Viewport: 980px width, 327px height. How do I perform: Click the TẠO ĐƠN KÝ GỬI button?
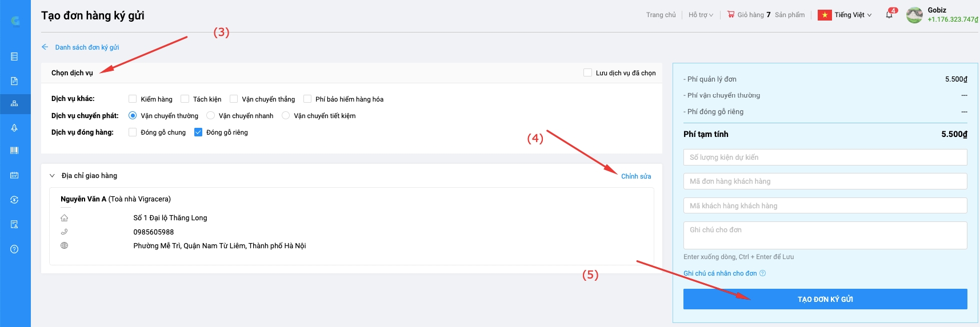click(825, 299)
